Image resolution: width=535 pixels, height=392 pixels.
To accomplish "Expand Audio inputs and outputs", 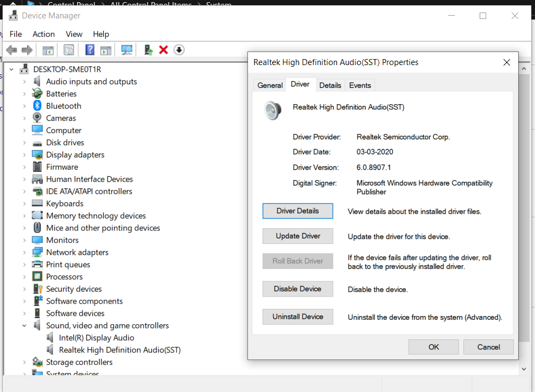I will (24, 81).
